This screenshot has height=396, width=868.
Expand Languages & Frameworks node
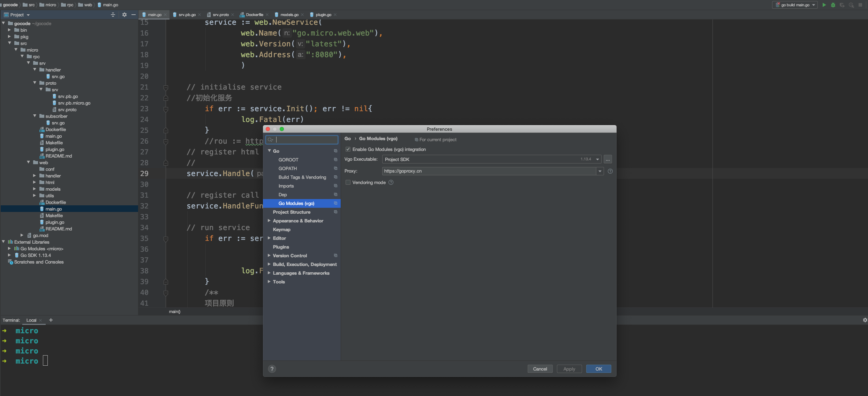pyautogui.click(x=269, y=273)
